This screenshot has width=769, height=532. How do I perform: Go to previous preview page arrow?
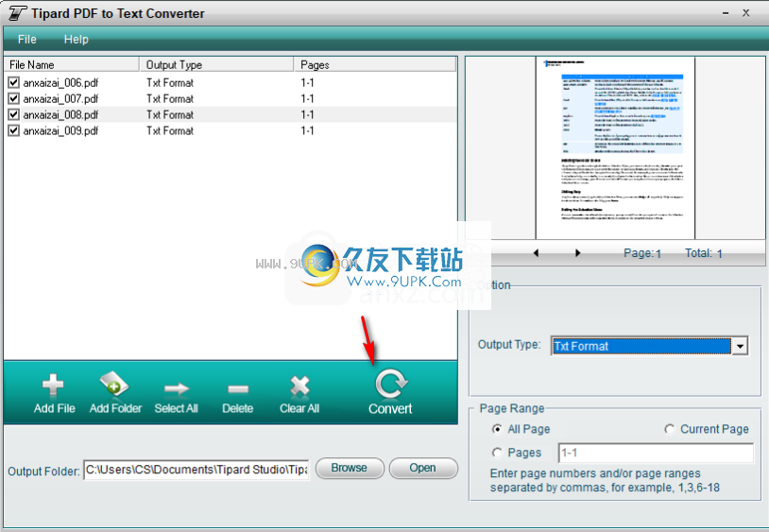coord(536,253)
